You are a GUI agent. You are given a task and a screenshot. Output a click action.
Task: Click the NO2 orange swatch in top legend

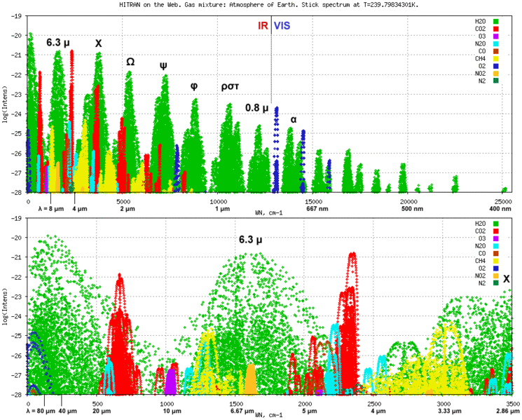[495, 74]
